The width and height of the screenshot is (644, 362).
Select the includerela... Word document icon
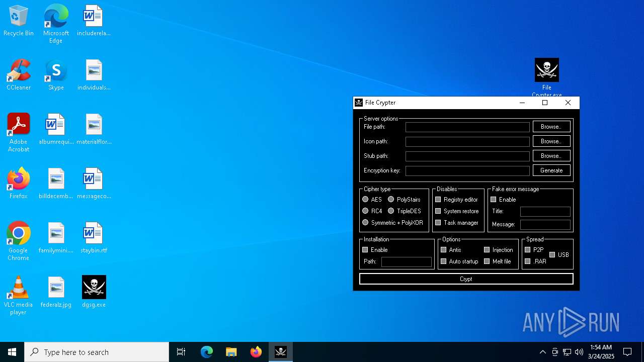click(94, 21)
